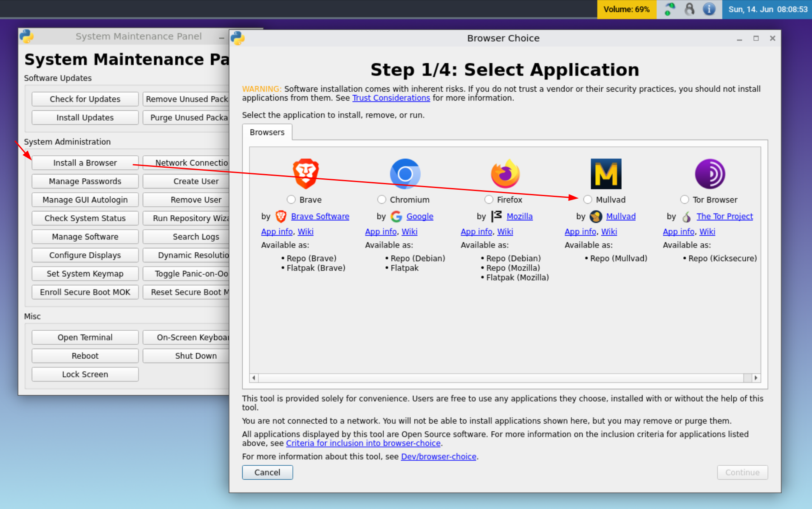Open the Dev/browser-choice link
Image resolution: width=812 pixels, height=509 pixels.
[x=439, y=457]
